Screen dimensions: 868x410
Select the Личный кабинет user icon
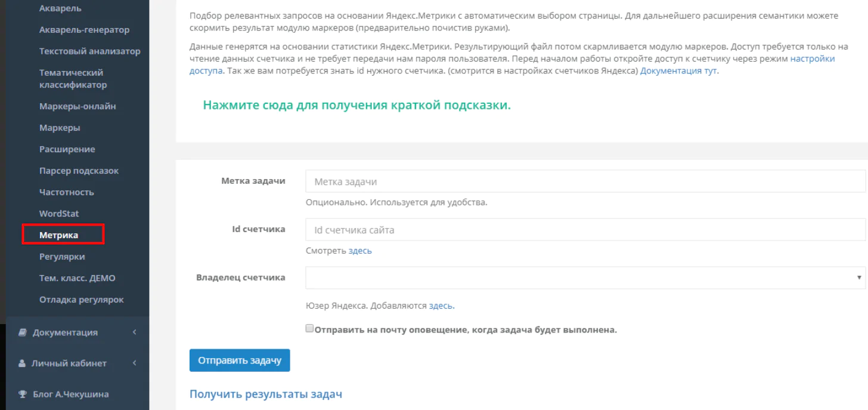coord(23,363)
